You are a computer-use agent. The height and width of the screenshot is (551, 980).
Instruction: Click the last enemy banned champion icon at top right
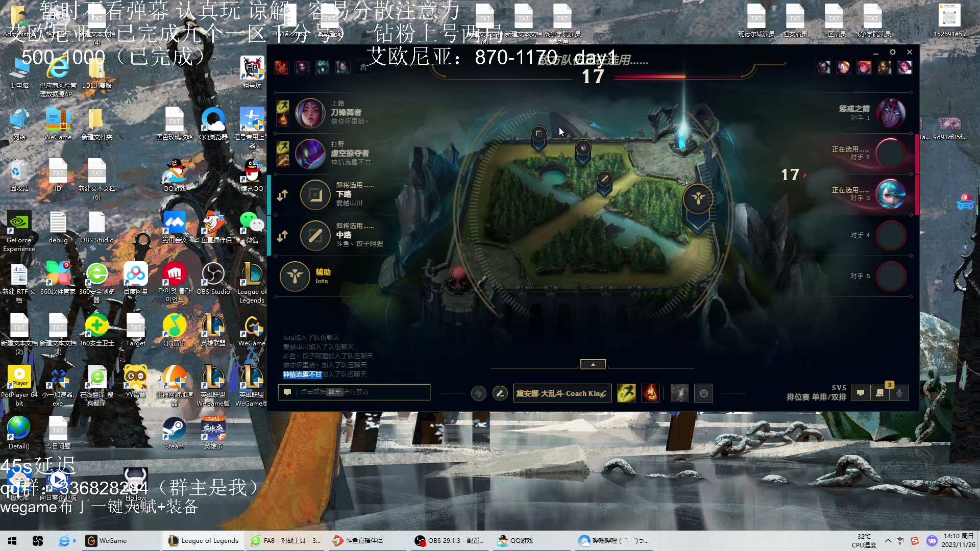[x=905, y=67]
